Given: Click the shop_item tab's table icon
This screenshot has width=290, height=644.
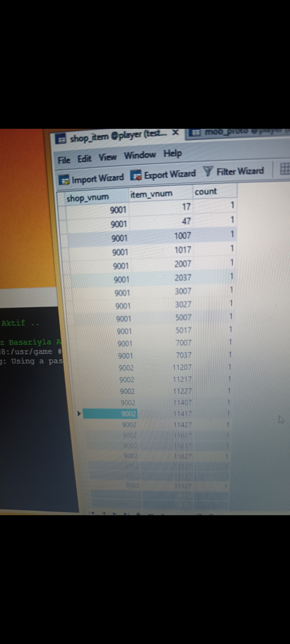Looking at the screenshot, I should [x=61, y=139].
